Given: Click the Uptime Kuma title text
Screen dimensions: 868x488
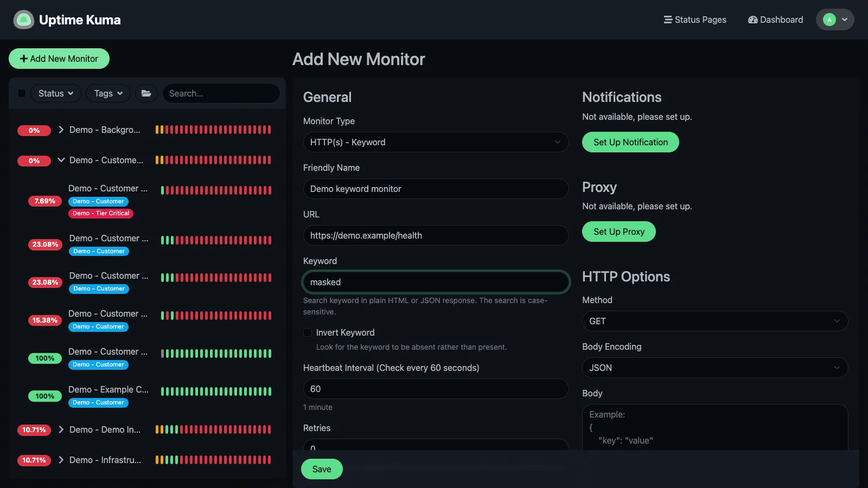Looking at the screenshot, I should [x=80, y=20].
